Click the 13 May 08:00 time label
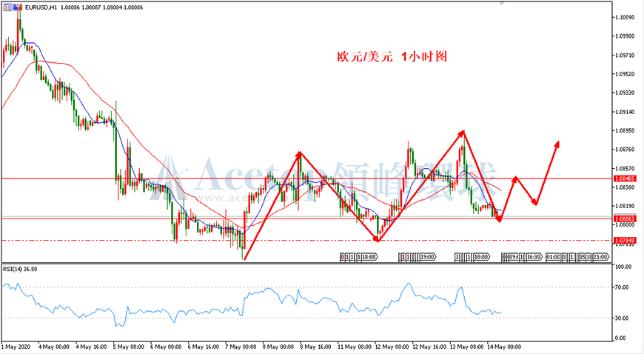Image resolution: width=644 pixels, height=354 pixels. [466, 347]
